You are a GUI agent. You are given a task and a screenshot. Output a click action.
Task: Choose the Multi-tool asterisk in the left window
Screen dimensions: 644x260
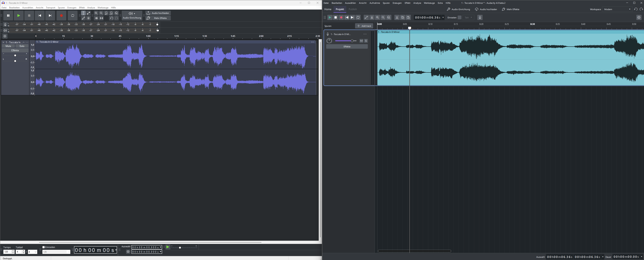(x=89, y=18)
